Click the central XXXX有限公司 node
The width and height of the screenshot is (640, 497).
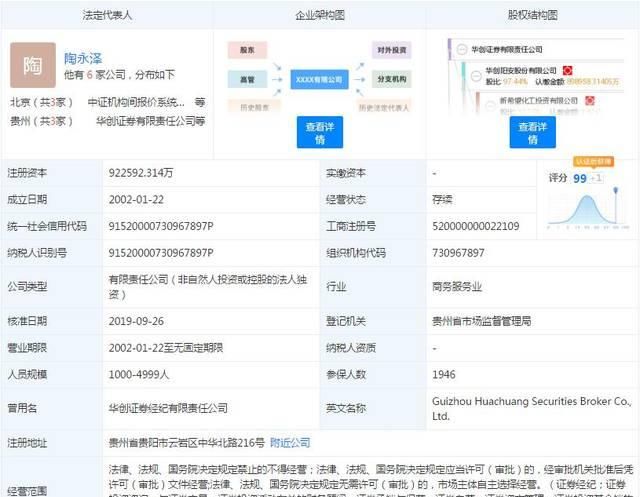pos(320,76)
